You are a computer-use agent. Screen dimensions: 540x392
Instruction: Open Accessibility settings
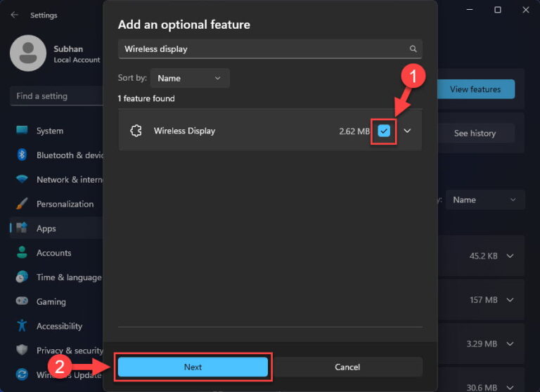59,326
